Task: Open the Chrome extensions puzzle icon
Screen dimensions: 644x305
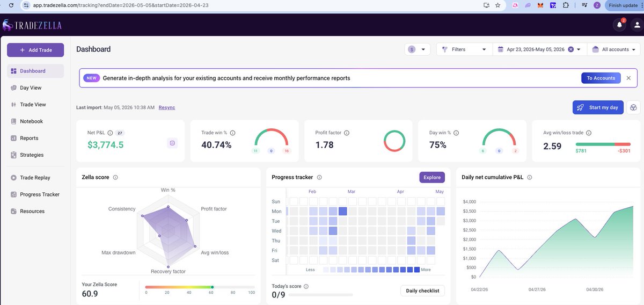Action: (x=565, y=5)
